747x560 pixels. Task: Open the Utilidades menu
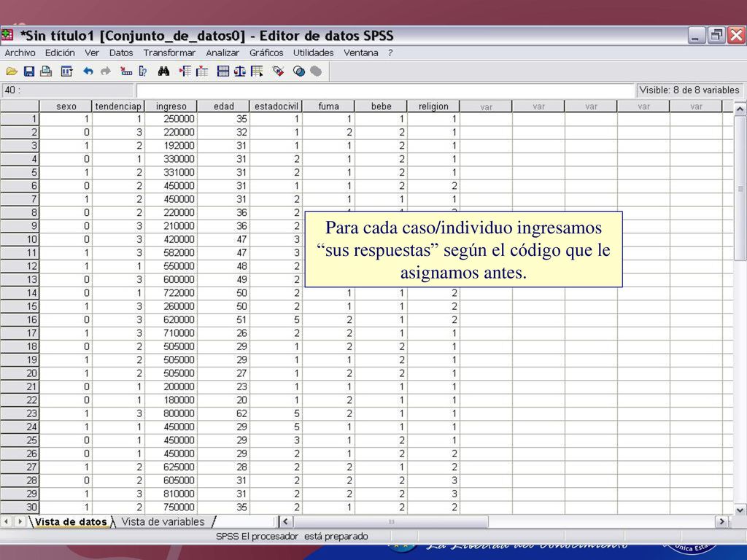coord(313,52)
